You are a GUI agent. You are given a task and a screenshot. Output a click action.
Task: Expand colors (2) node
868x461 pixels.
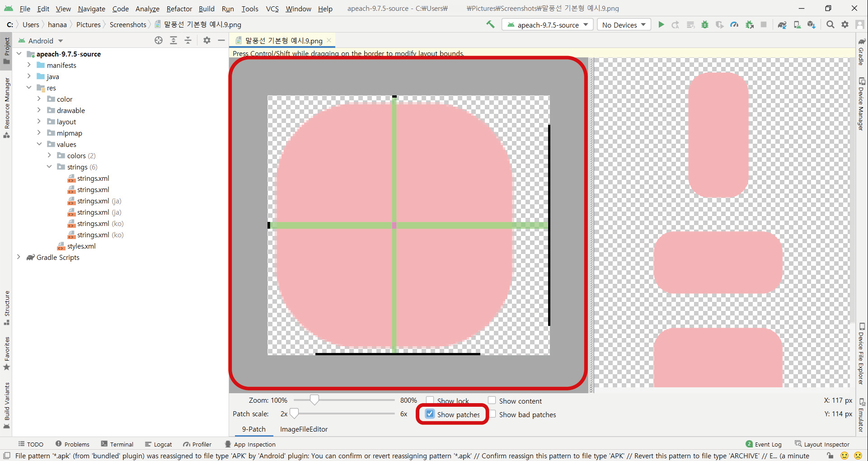click(x=49, y=155)
